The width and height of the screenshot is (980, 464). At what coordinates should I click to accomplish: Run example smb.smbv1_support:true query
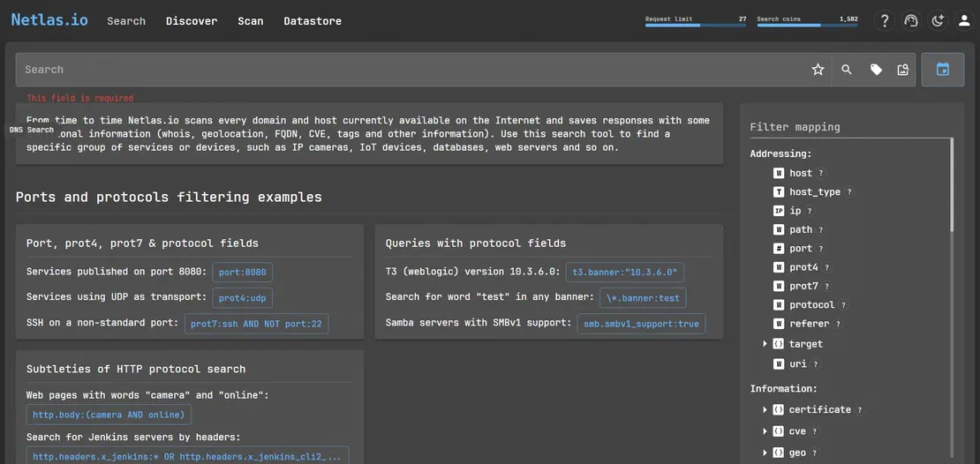point(641,324)
